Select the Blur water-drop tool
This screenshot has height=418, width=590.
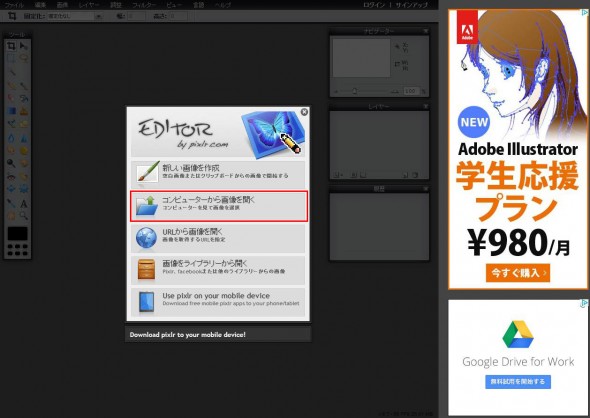pos(11,138)
